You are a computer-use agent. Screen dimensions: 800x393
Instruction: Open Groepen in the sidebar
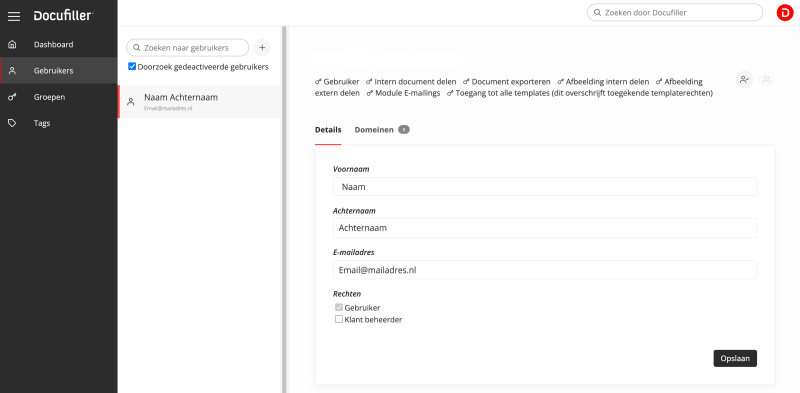tap(59, 97)
